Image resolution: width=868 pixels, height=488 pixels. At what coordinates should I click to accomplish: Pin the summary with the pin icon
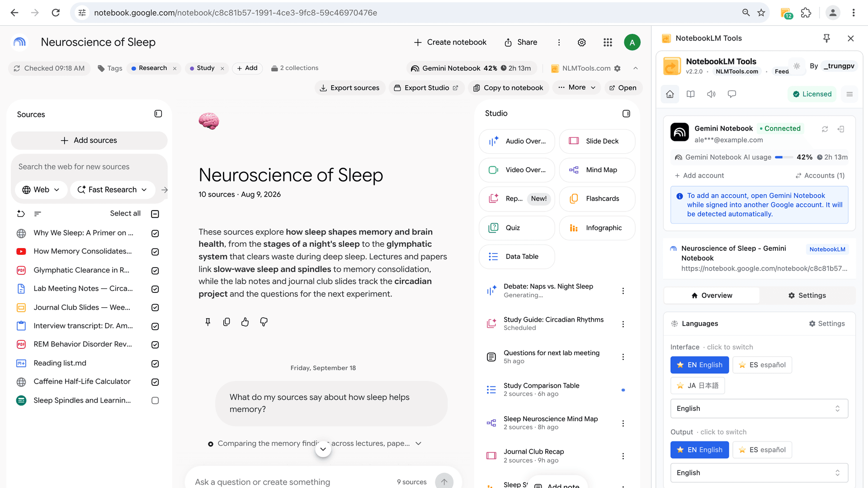pos(208,322)
